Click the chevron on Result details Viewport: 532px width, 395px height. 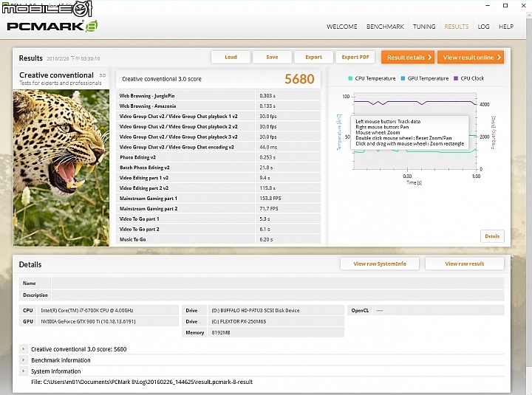[429, 58]
